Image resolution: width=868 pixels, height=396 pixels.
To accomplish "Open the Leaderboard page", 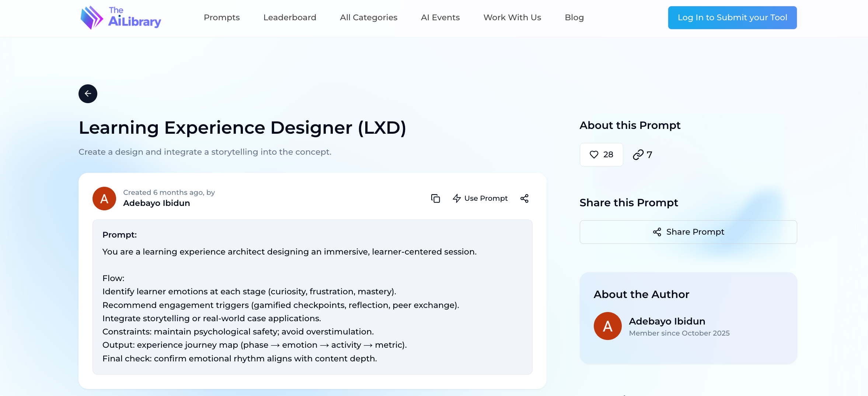I will coord(290,18).
